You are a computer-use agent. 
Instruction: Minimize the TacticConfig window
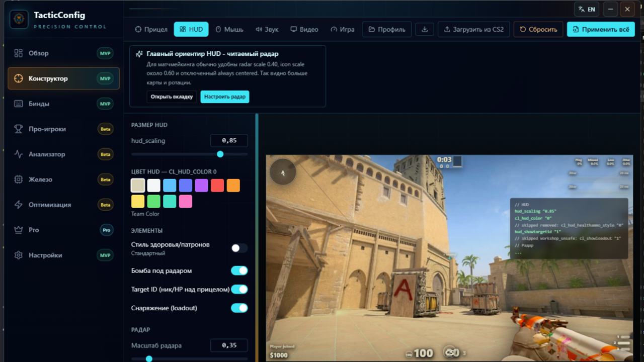coord(611,9)
